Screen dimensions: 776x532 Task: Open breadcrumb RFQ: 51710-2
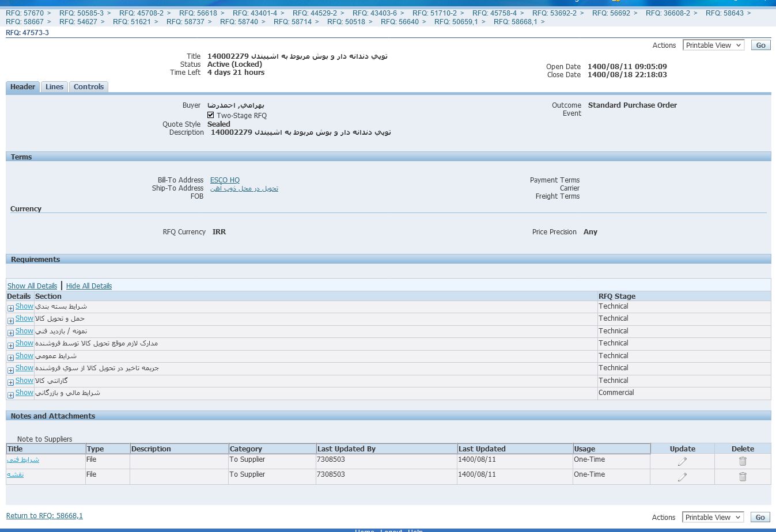[x=435, y=13]
